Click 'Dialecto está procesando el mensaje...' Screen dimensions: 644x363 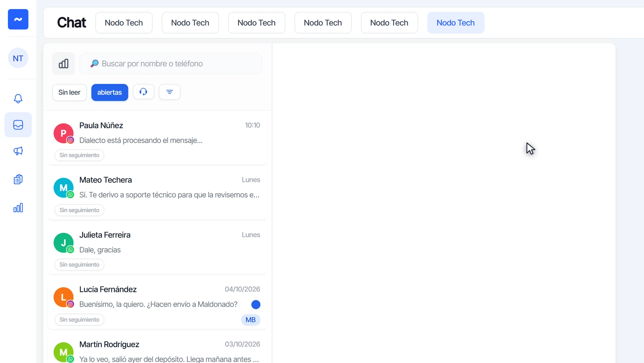pyautogui.click(x=141, y=140)
